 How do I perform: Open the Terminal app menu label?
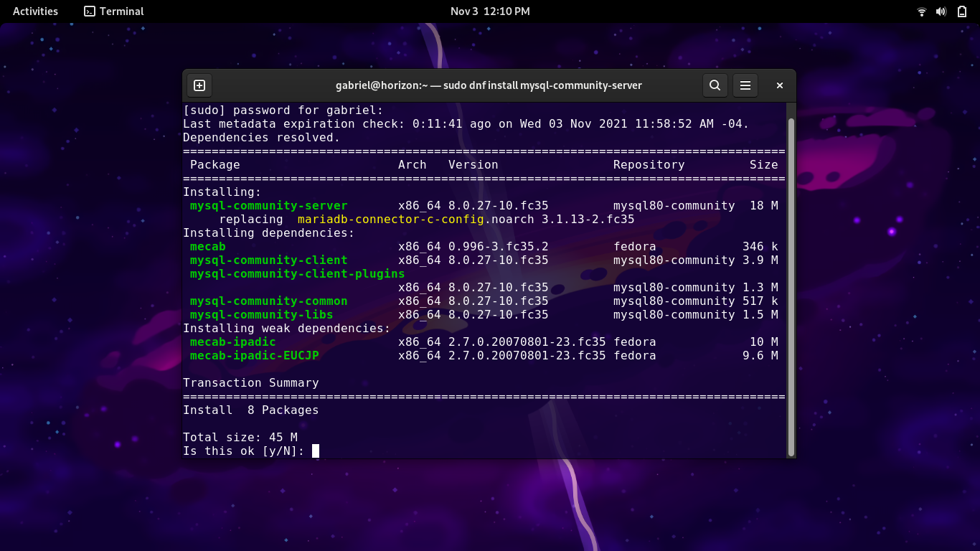121,11
